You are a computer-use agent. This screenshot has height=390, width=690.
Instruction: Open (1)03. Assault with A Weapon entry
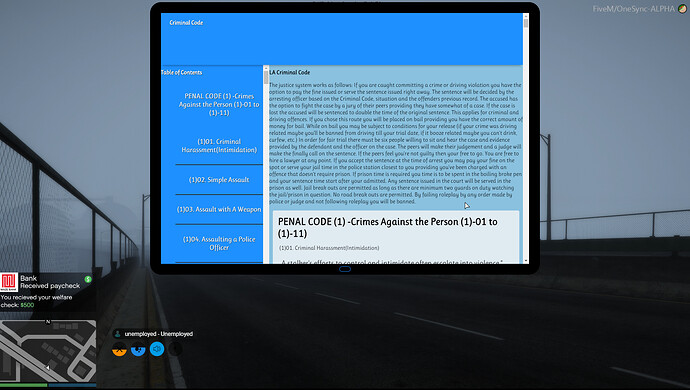tap(219, 210)
